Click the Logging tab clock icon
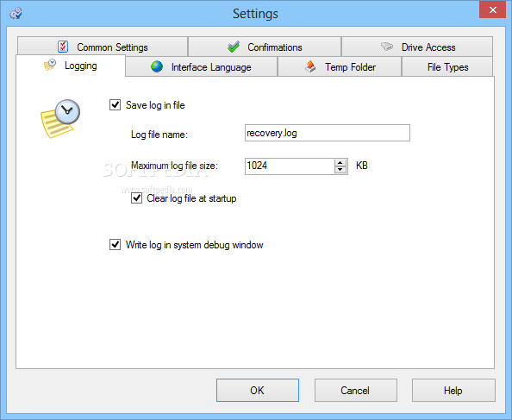Screen dimensions: 512x420 pyautogui.click(x=50, y=65)
